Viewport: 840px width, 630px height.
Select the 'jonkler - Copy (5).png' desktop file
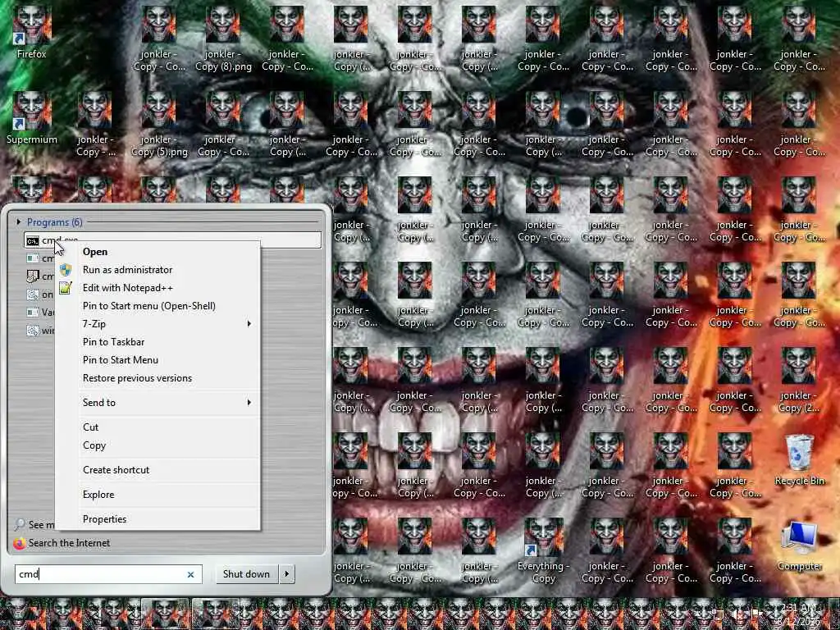(x=159, y=125)
